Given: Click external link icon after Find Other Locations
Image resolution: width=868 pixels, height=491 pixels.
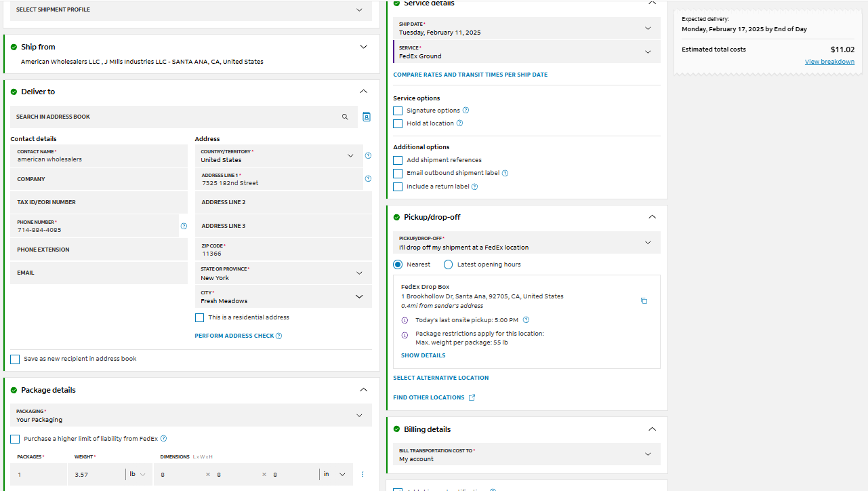Looking at the screenshot, I should (472, 397).
